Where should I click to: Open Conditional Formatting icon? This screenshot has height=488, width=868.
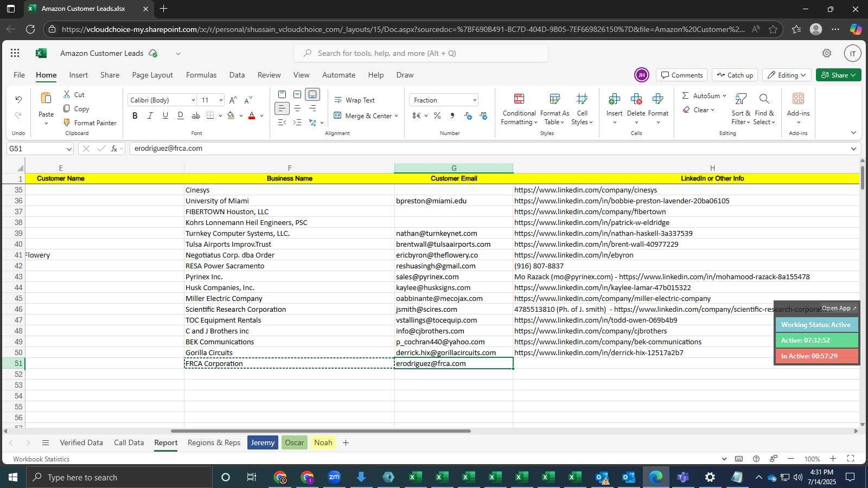[519, 99]
